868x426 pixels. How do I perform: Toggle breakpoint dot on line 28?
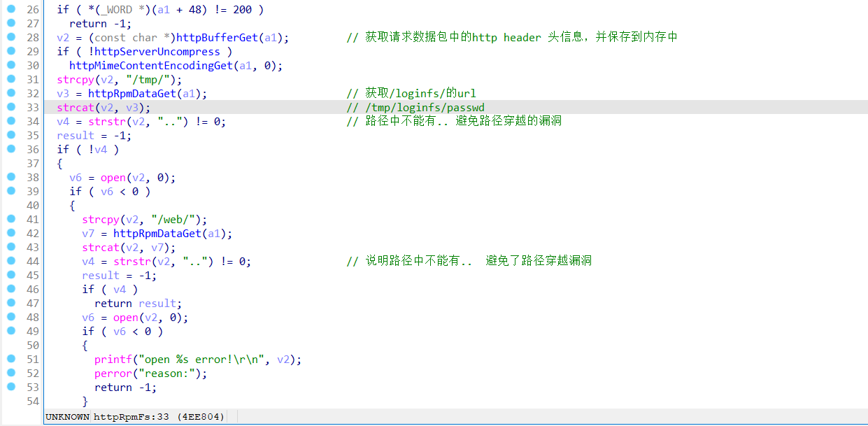tap(10, 37)
